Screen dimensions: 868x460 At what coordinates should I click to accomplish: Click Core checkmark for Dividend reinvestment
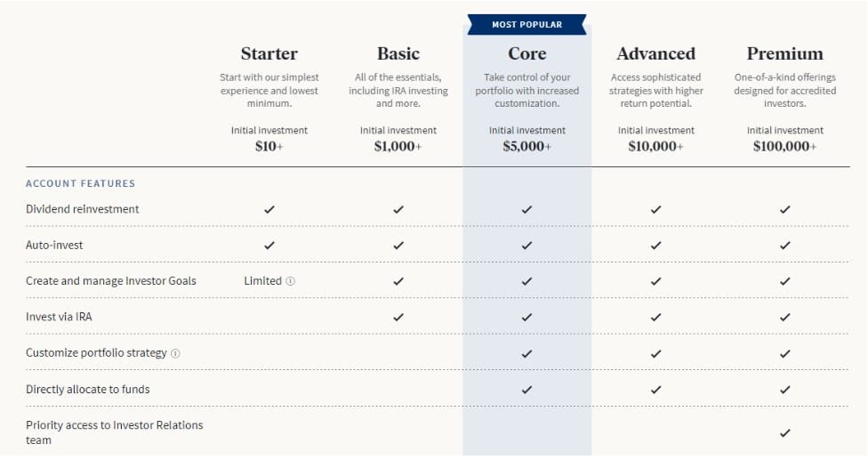click(x=527, y=209)
